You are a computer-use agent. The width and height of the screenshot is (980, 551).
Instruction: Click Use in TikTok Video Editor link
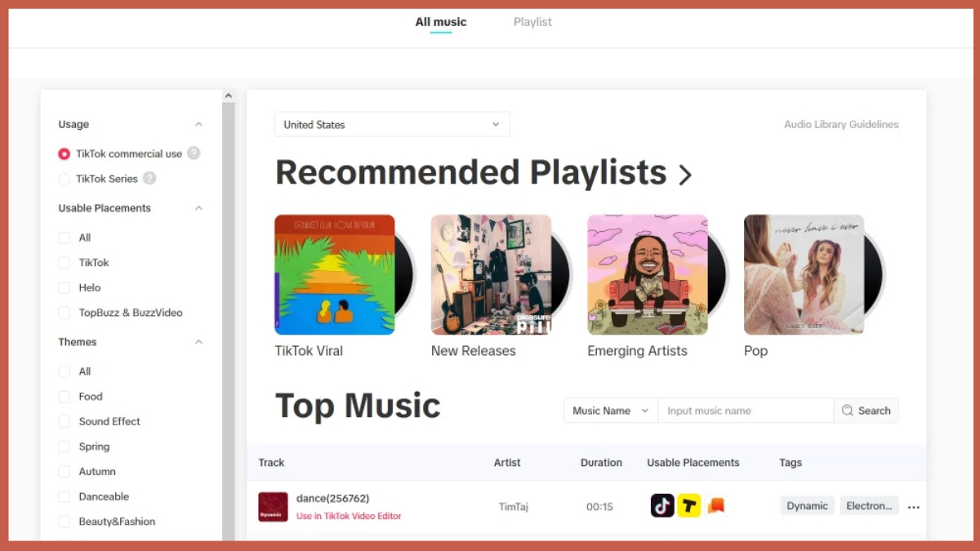349,516
